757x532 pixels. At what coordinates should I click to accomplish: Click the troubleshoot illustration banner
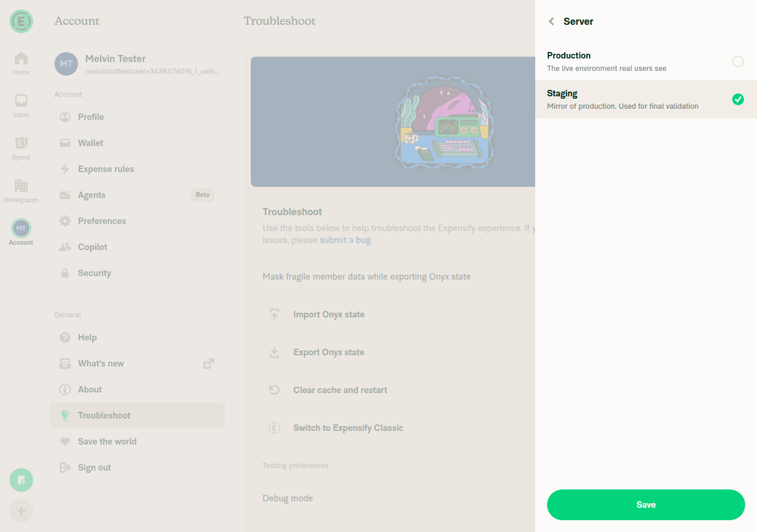point(393,122)
